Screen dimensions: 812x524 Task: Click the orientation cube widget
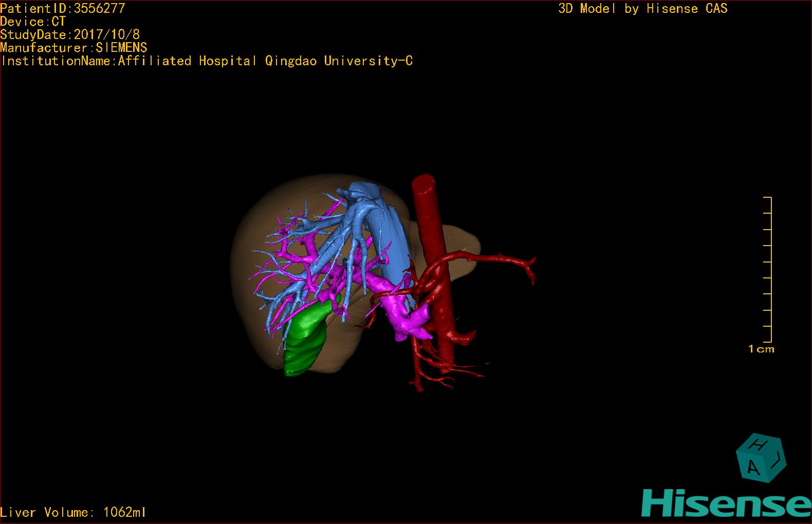761,458
